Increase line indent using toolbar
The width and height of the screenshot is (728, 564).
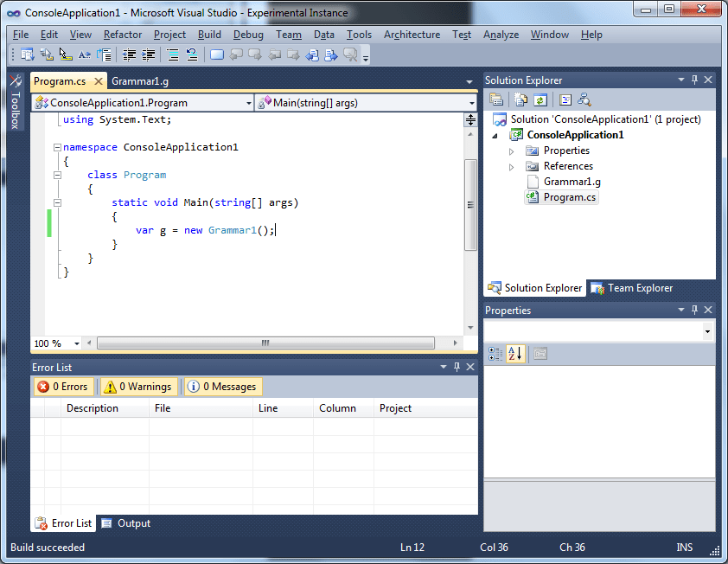[x=148, y=54]
